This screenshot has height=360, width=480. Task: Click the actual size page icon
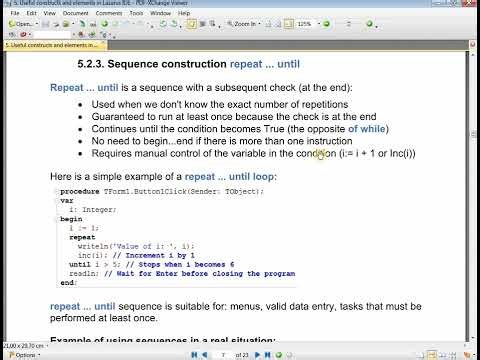coord(268,24)
